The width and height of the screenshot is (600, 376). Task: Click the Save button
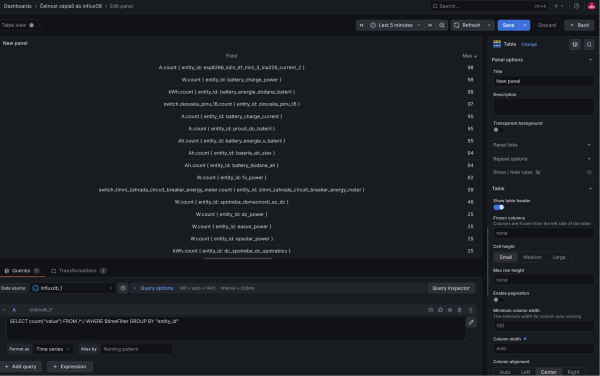pyautogui.click(x=508, y=25)
